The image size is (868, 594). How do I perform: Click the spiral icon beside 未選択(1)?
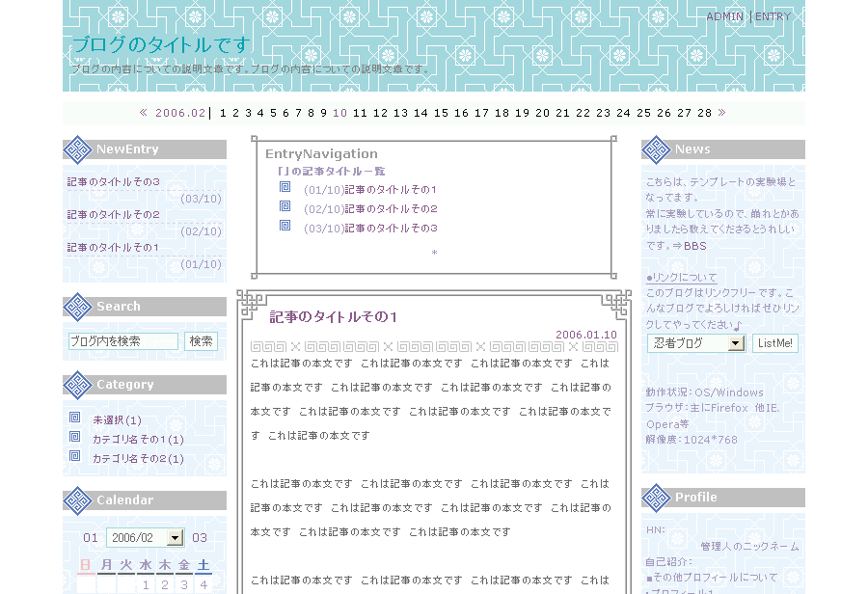click(75, 418)
